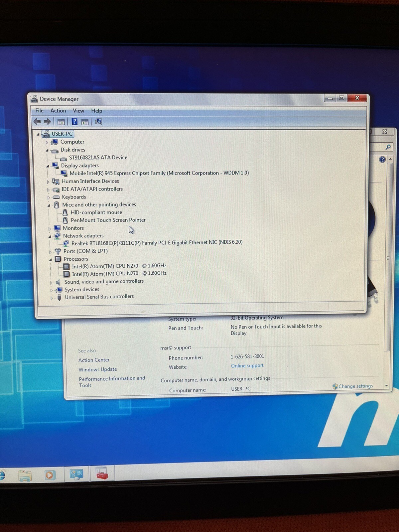
Task: Click the Computer category icon
Action: (x=55, y=142)
